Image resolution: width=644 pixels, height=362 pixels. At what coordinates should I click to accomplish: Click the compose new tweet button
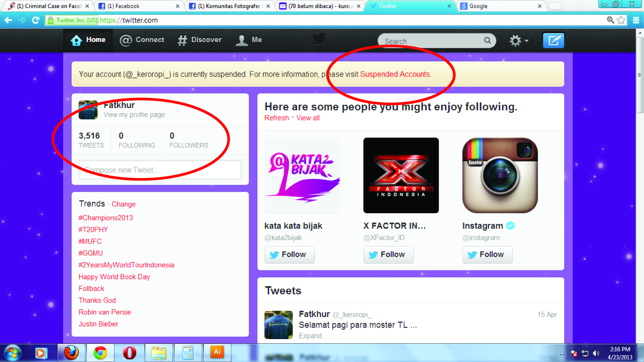[x=553, y=41]
